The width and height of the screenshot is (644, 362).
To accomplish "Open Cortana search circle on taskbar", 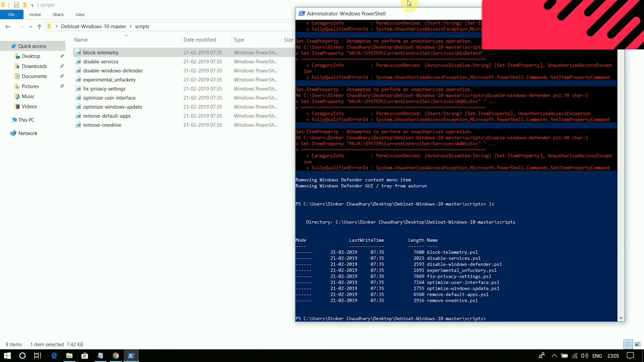I will [x=22, y=355].
